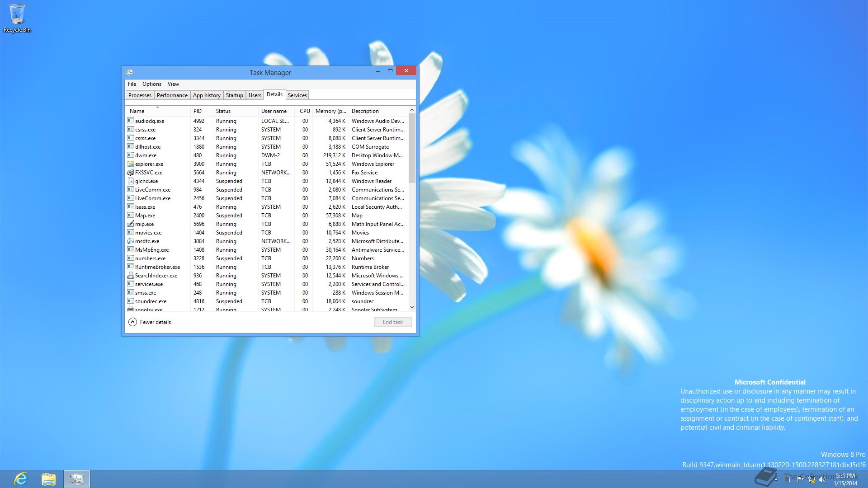
Task: Click the 219,312 K memory value
Action: [334, 155]
